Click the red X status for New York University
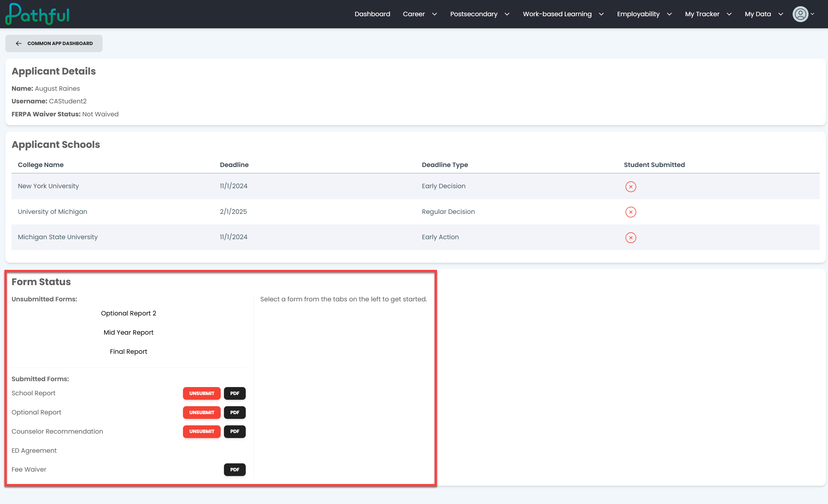 [x=630, y=186]
